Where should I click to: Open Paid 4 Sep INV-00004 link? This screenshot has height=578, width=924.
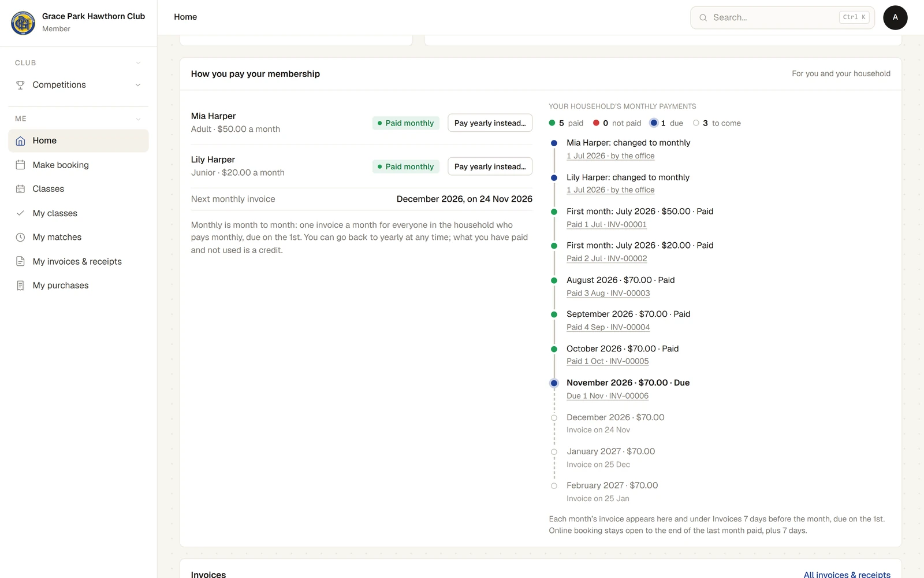click(x=608, y=327)
